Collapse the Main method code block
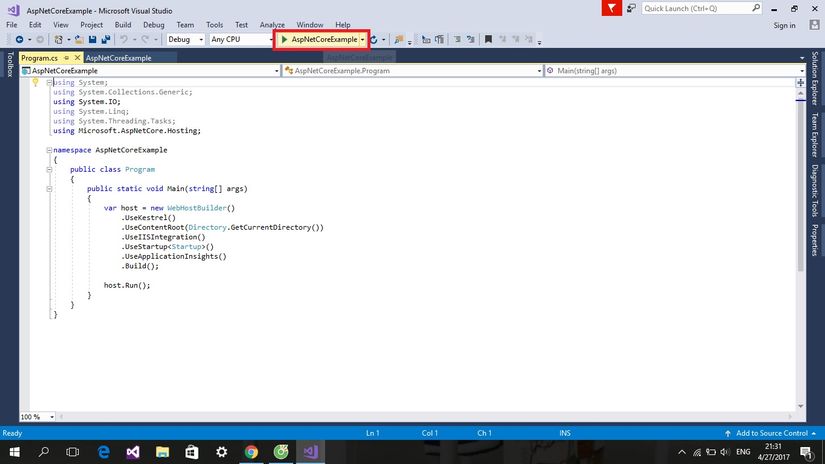 (x=48, y=188)
